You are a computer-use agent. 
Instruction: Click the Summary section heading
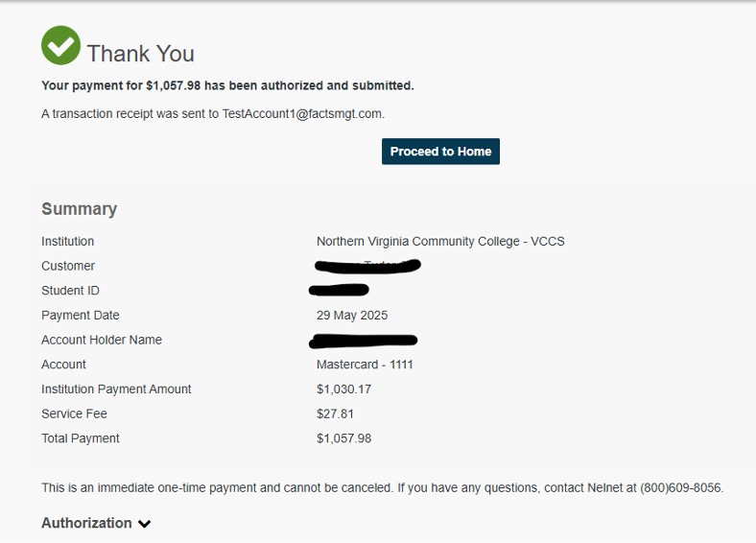(79, 209)
